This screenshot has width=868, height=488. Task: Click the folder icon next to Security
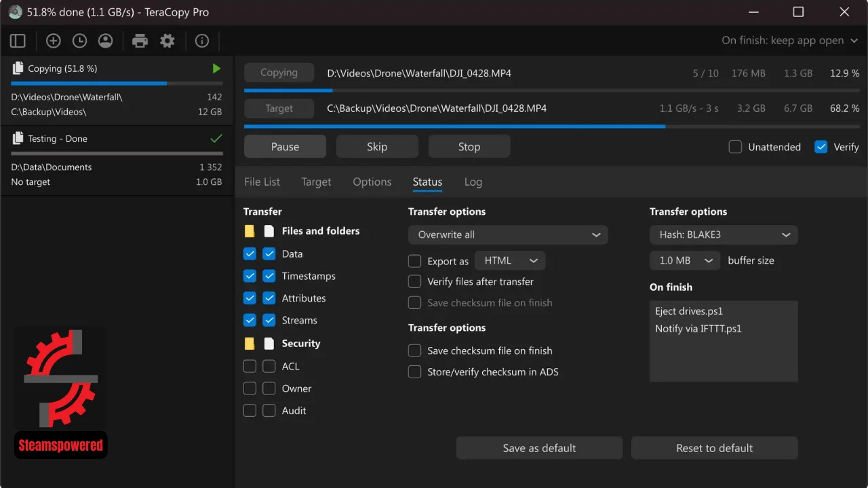click(250, 344)
